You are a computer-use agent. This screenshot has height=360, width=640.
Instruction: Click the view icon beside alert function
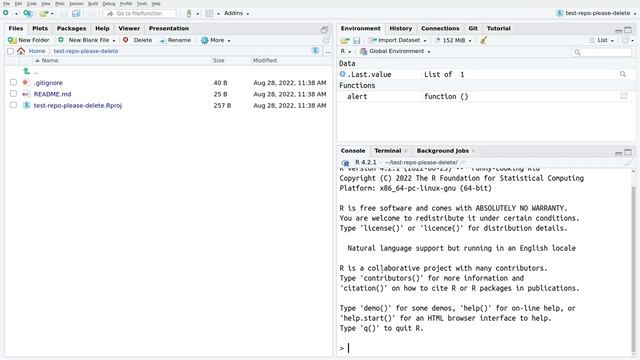(x=624, y=96)
